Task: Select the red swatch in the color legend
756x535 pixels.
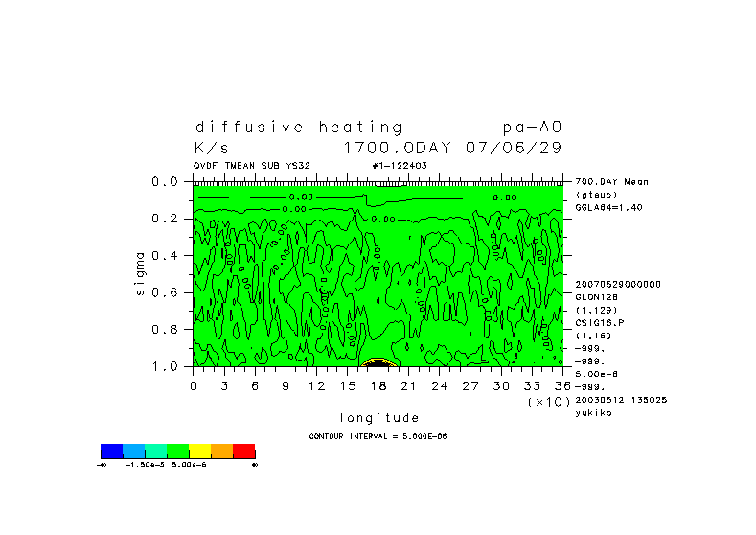Action: (243, 451)
